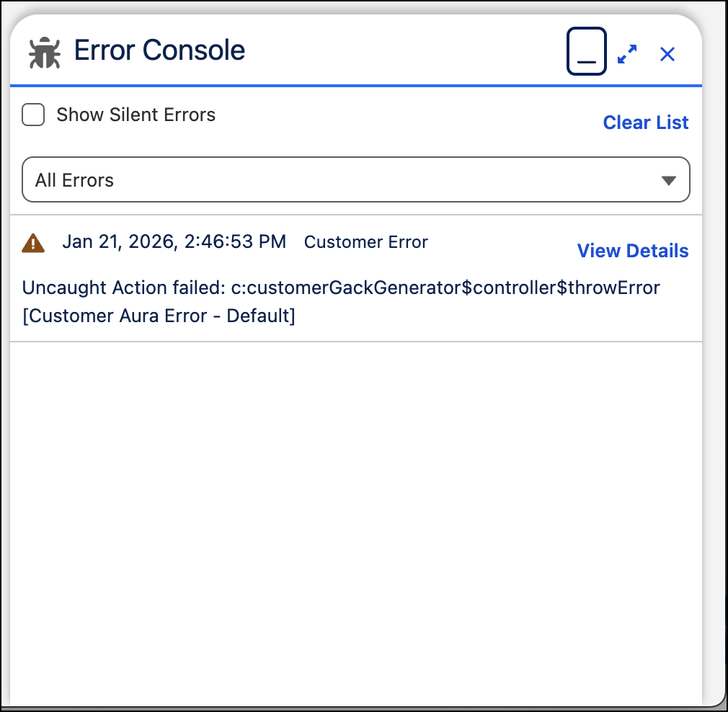Open the All Errors filter dropdown
The width and height of the screenshot is (728, 712).
pos(355,179)
